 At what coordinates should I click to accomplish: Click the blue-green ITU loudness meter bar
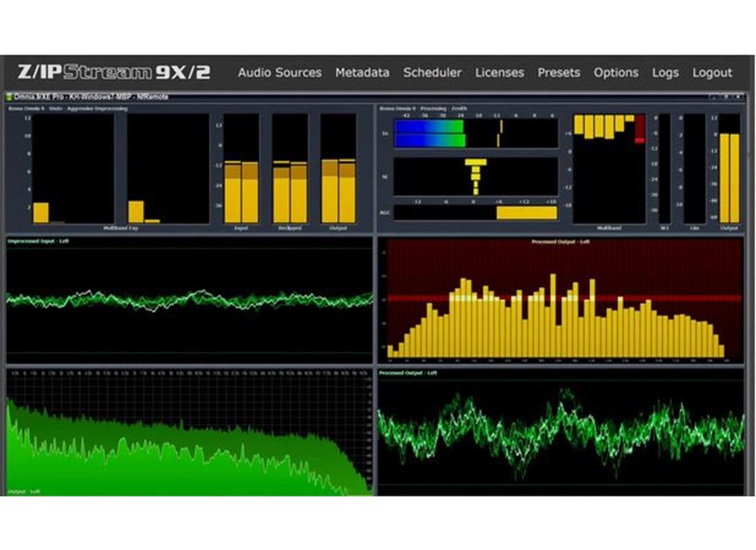(430, 133)
